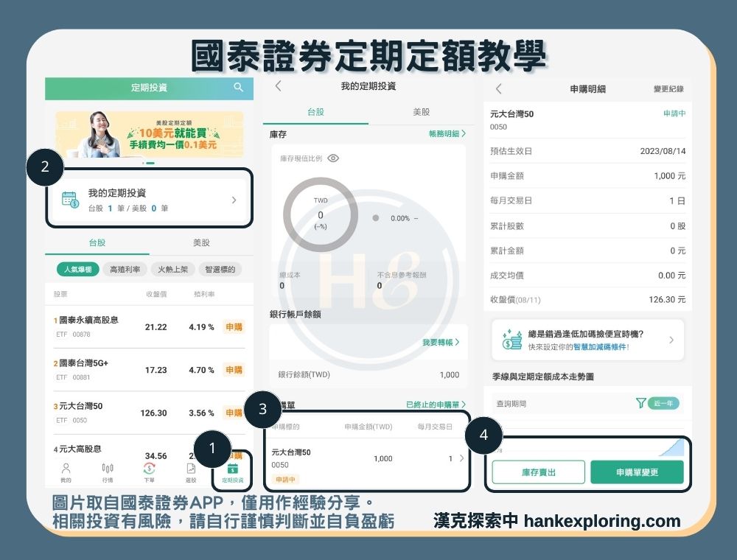Open 我要轉帳 transfer link

click(441, 343)
